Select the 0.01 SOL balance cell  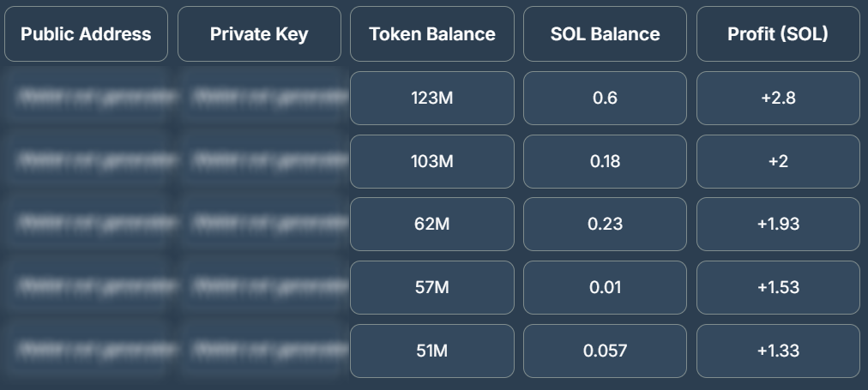pyautogui.click(x=605, y=287)
